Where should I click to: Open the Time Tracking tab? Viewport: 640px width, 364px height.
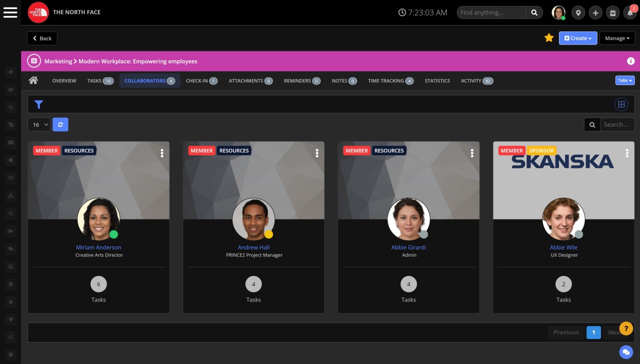point(390,80)
